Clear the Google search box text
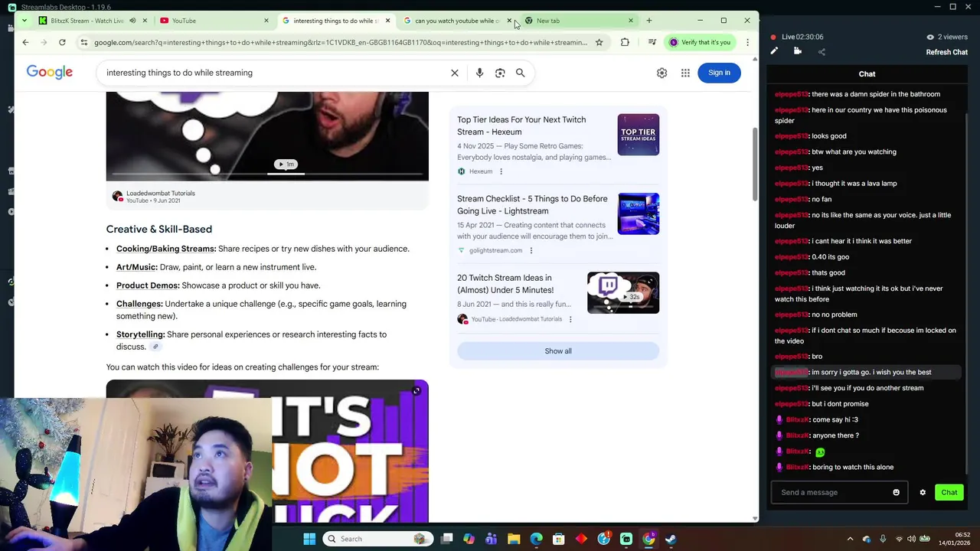The width and height of the screenshot is (980, 551). point(455,73)
